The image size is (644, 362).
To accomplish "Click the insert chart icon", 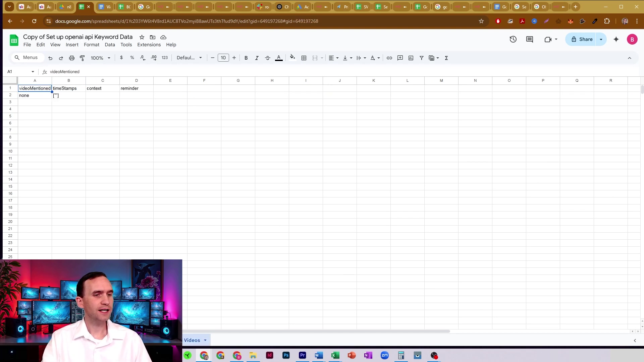I will pyautogui.click(x=411, y=58).
